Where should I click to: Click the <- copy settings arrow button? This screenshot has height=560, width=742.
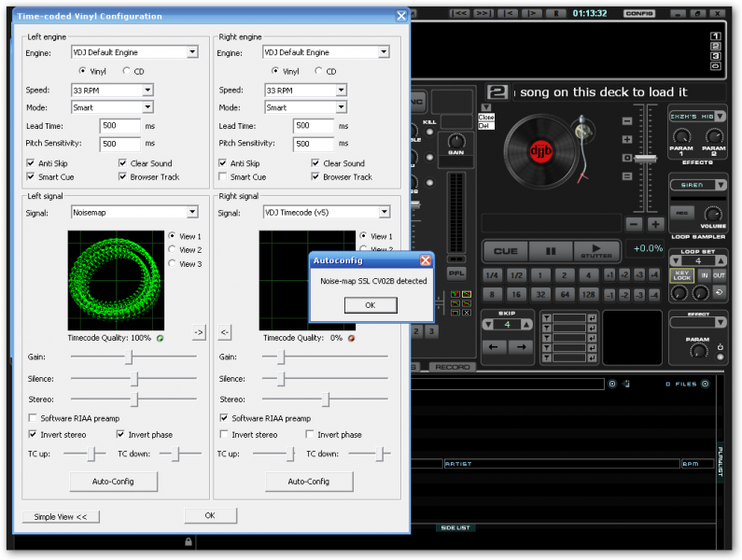[x=225, y=332]
